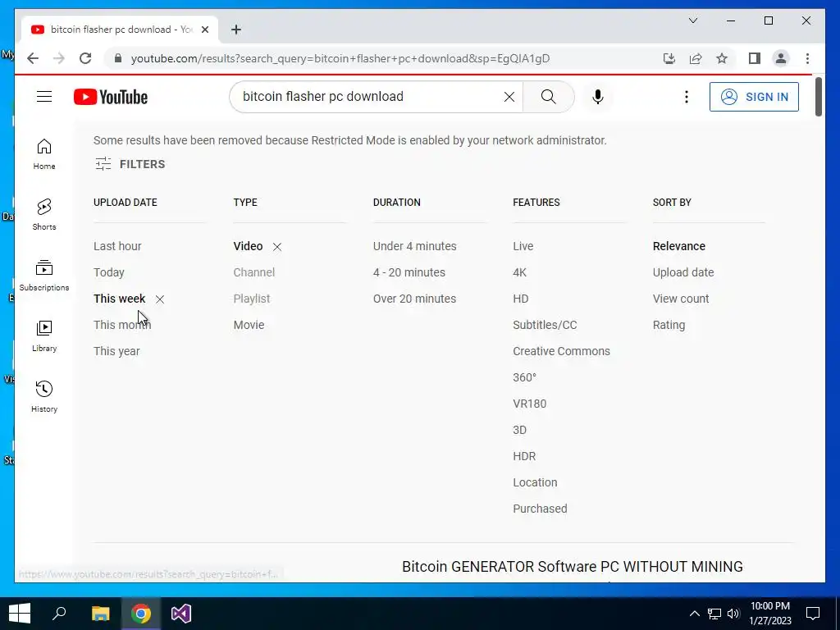
Task: Remove the This week filter
Action: 160,299
